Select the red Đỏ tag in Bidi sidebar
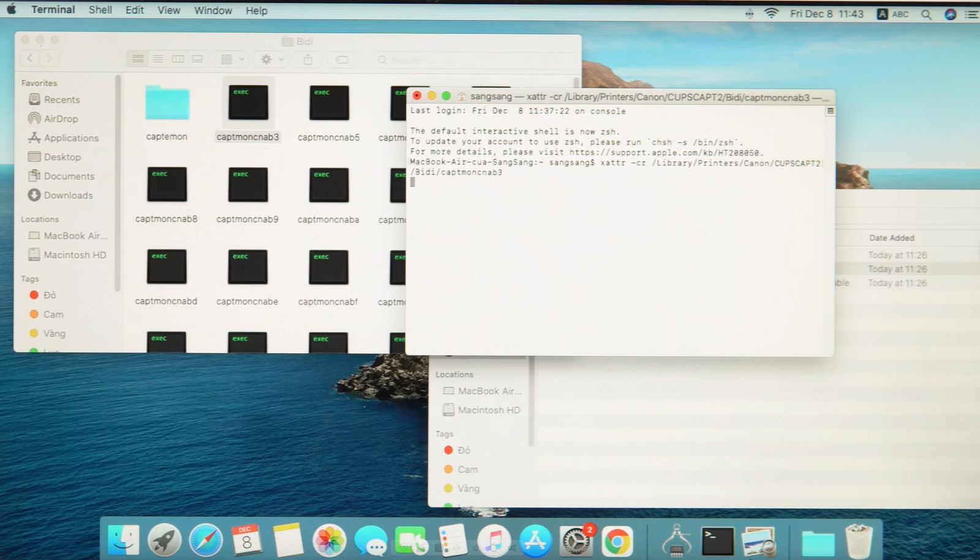 click(42, 295)
